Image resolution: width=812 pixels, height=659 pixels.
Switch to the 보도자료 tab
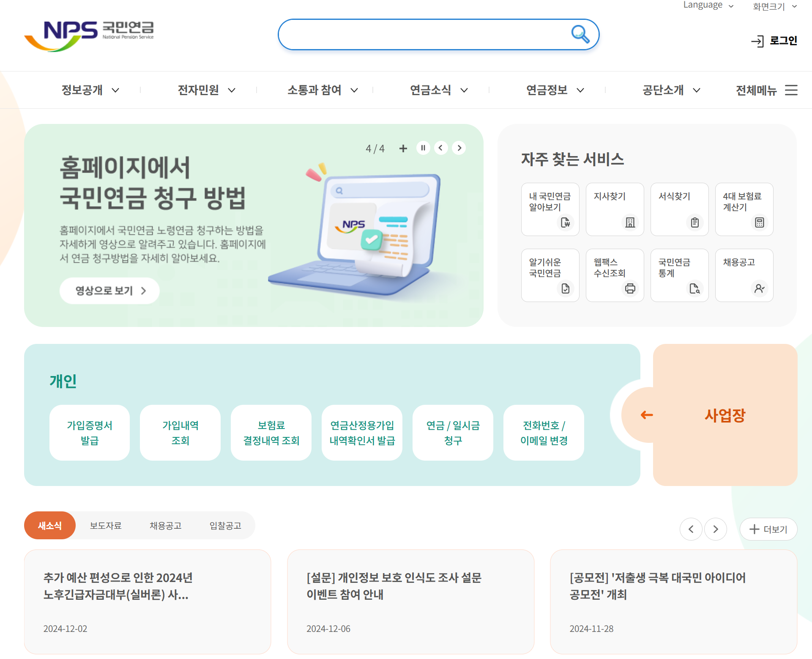[x=106, y=525]
